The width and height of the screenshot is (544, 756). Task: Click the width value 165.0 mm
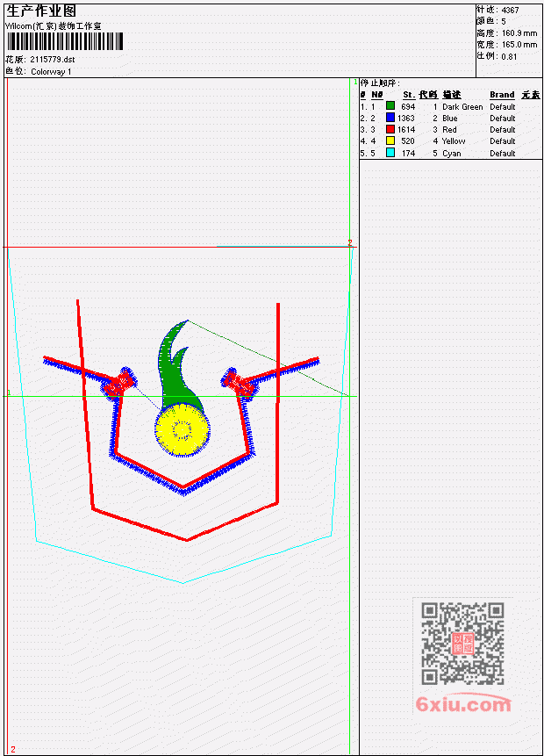(x=519, y=45)
